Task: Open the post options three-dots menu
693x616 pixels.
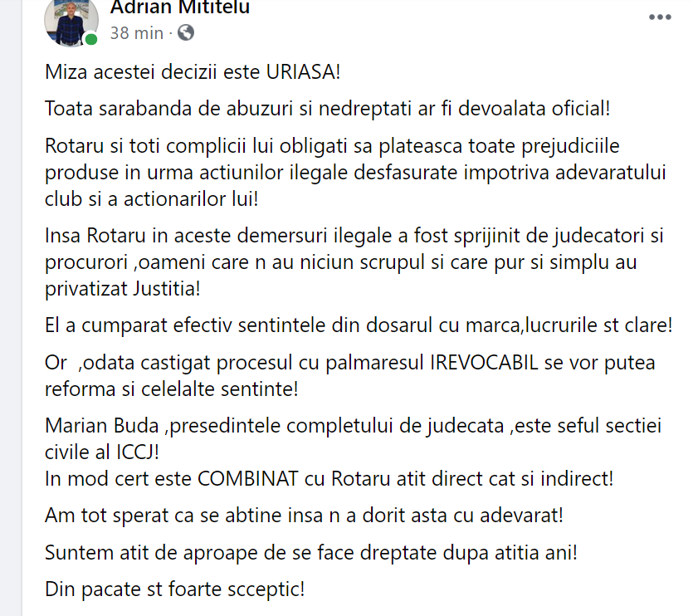Action: click(660, 17)
